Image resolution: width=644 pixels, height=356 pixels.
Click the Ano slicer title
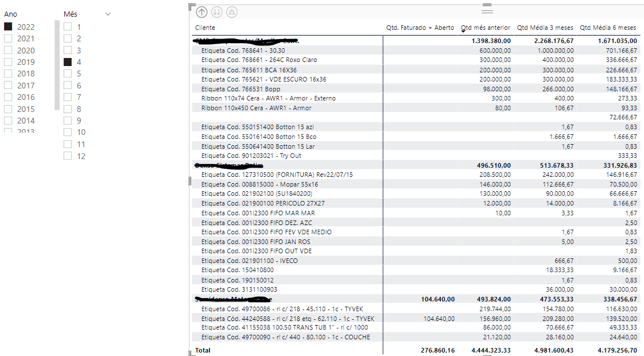(11, 14)
